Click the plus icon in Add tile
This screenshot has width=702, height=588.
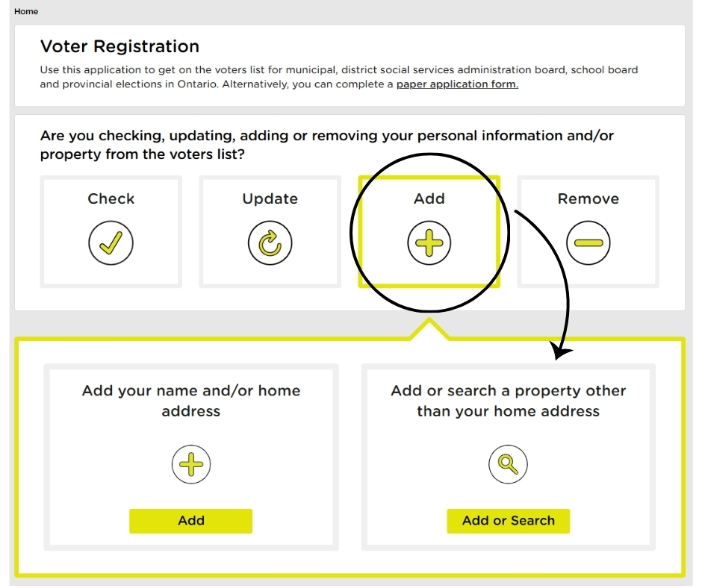429,243
